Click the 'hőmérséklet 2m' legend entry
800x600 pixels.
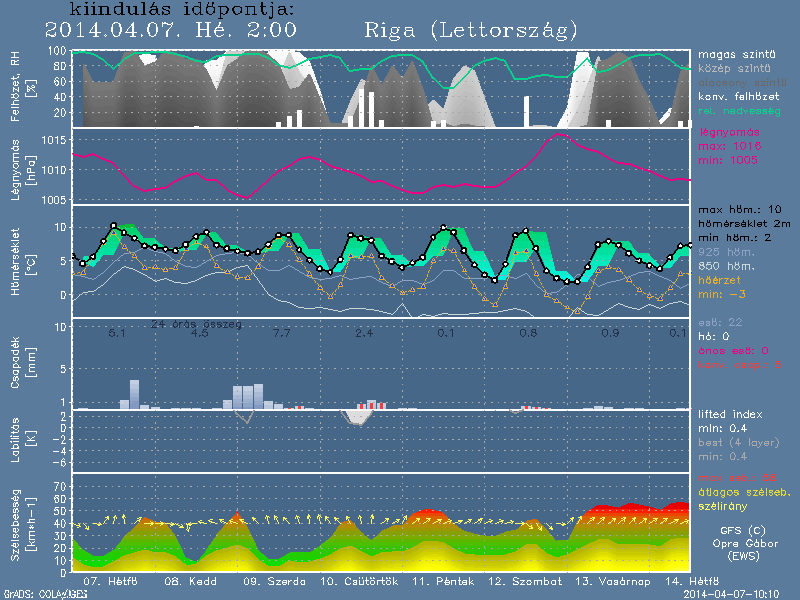tap(745, 226)
